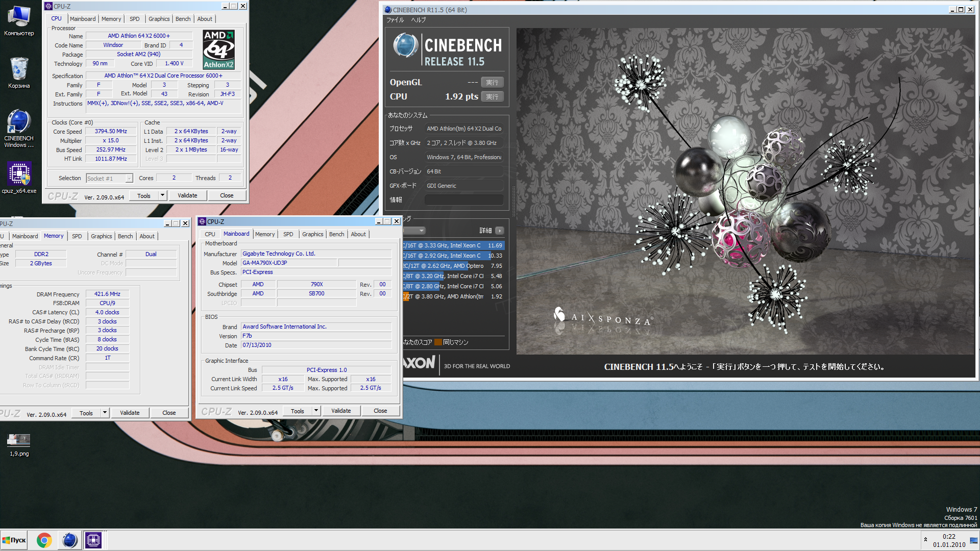
Task: Select the cpuz_x64.exe desktop icon
Action: click(x=19, y=178)
